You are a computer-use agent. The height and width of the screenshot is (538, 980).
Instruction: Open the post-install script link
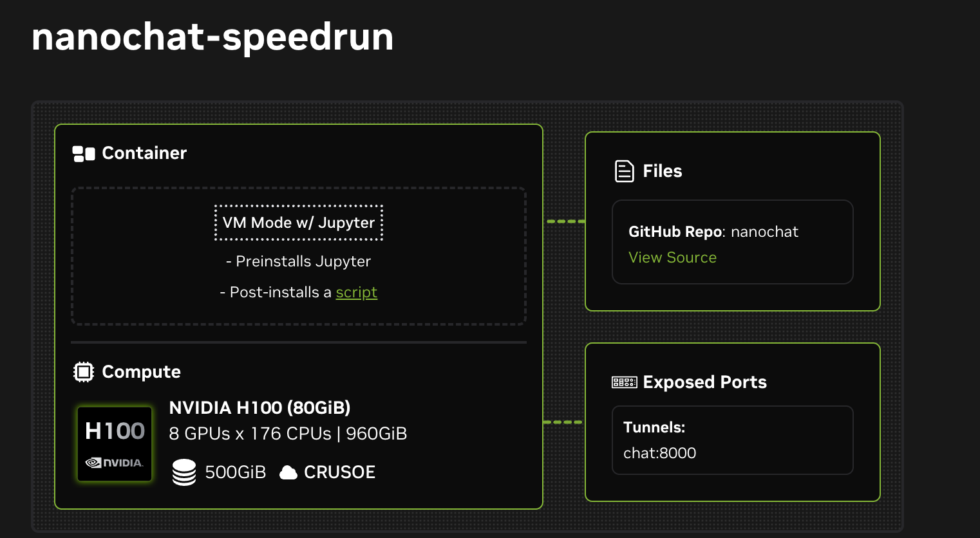(x=356, y=292)
